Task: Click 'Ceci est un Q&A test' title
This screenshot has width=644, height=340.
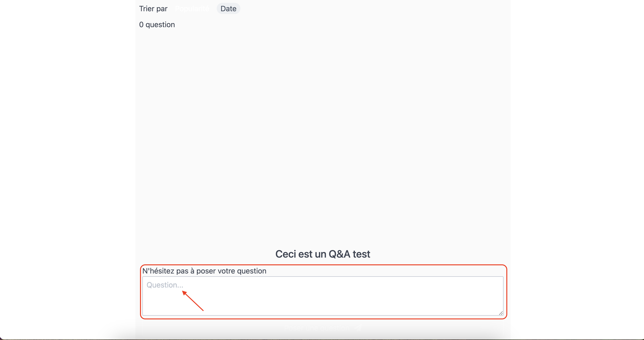Action: [x=323, y=255]
